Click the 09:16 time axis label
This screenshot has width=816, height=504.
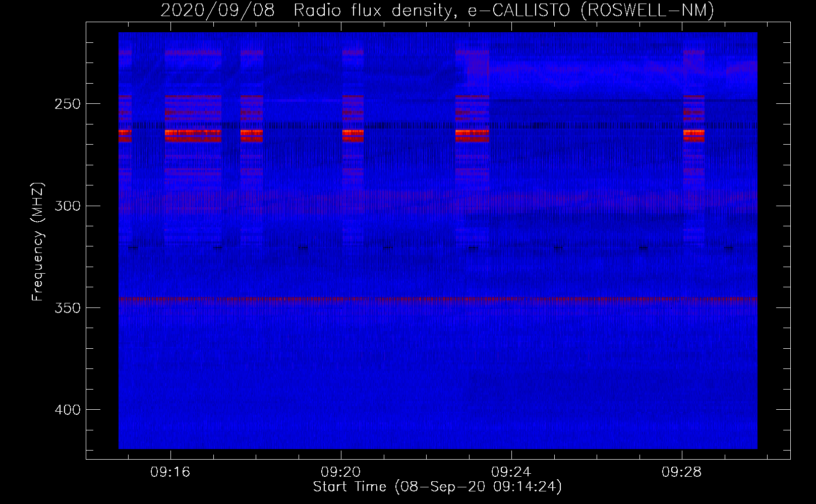170,472
